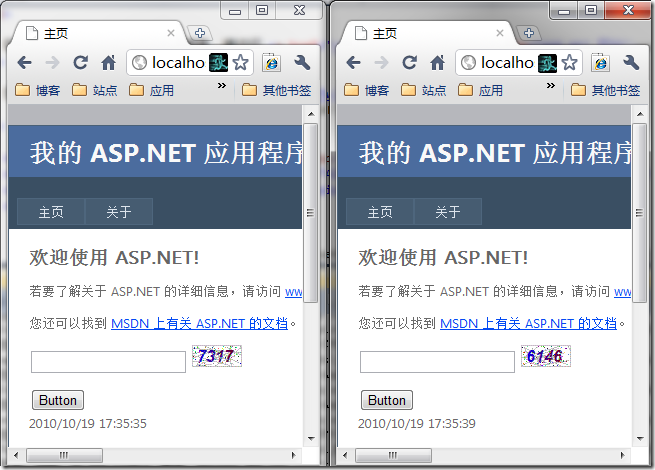Click the Button in left page
655x470 pixels.
click(x=58, y=400)
